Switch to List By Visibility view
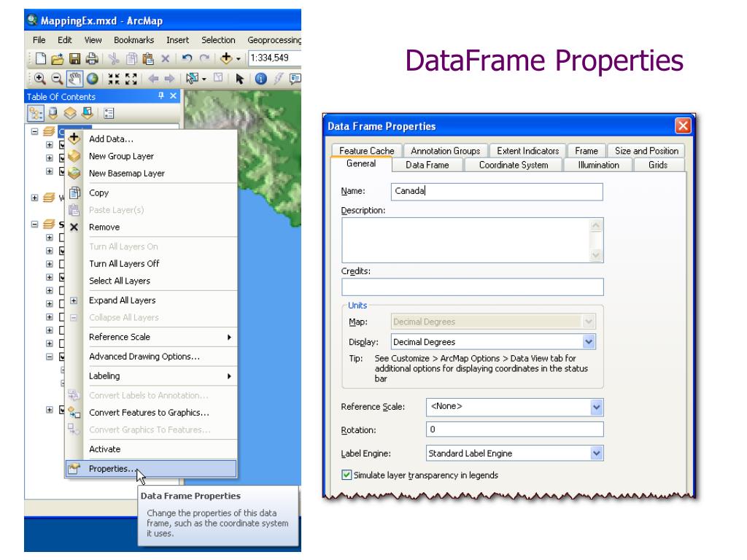747x560 pixels. 70,113
